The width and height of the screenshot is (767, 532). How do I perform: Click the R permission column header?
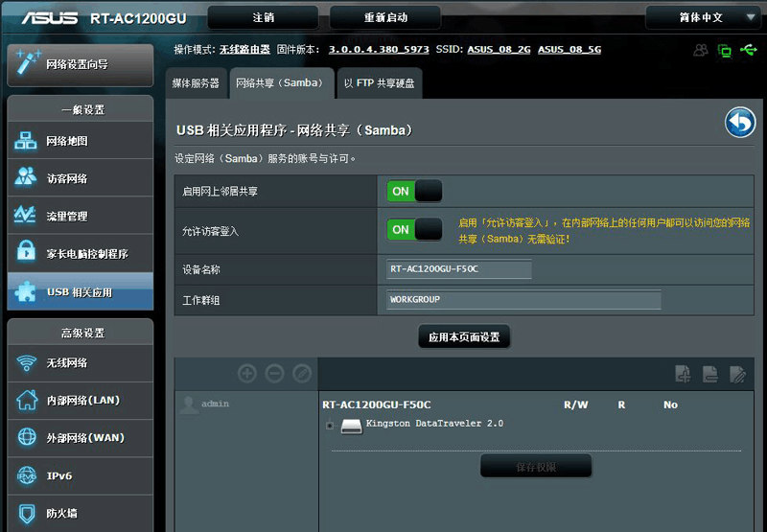621,405
